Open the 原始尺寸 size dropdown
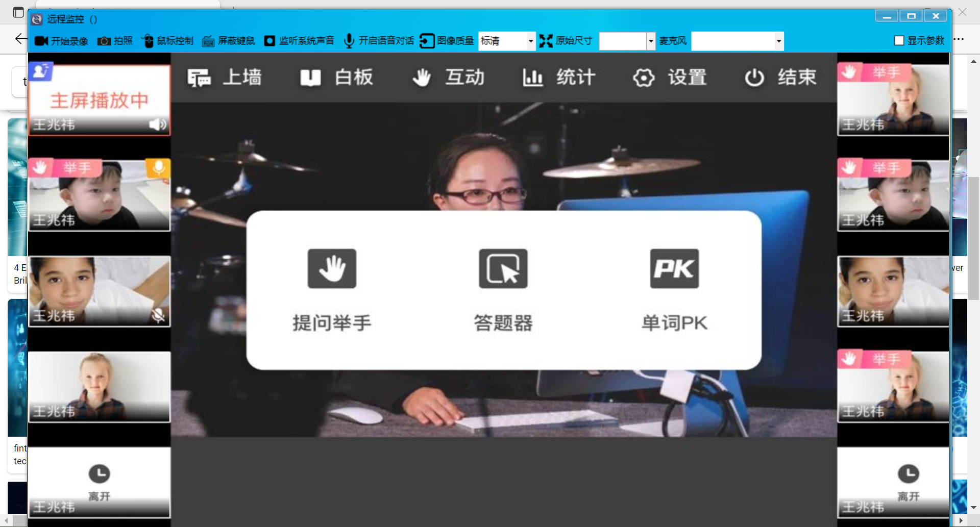The height and width of the screenshot is (527, 980). coord(650,41)
